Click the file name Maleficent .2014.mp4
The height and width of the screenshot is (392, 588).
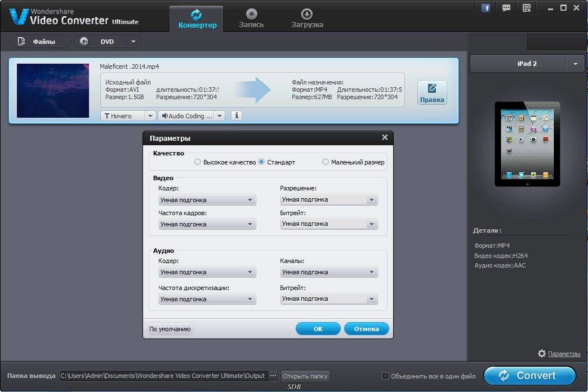click(x=130, y=66)
